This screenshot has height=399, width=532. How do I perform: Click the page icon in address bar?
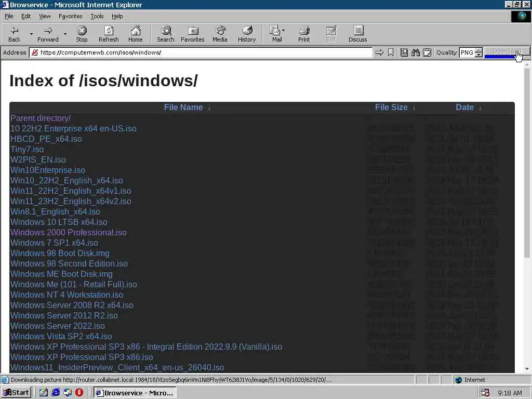point(35,52)
